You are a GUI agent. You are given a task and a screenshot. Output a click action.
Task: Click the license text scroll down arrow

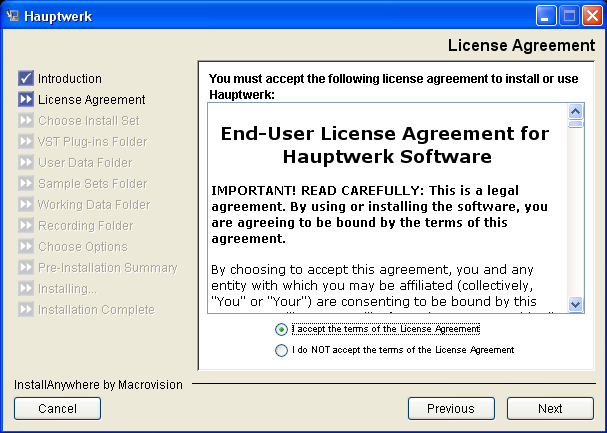[576, 304]
